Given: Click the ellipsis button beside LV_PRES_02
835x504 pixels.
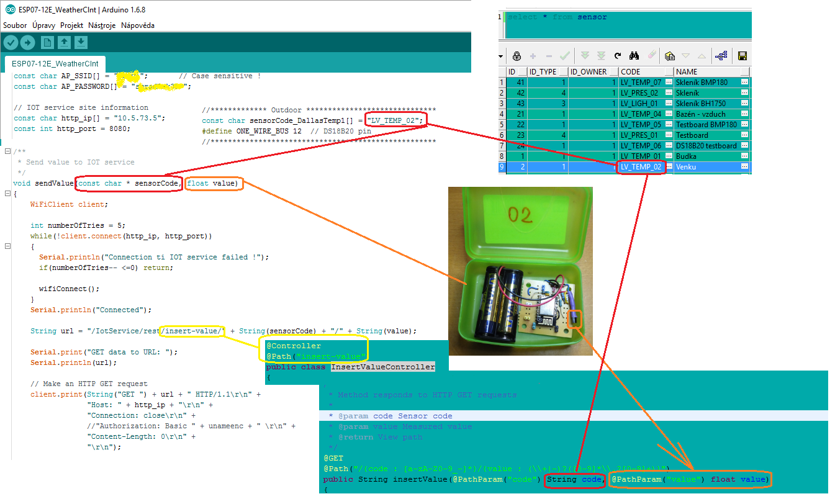Looking at the screenshot, I should point(669,92).
